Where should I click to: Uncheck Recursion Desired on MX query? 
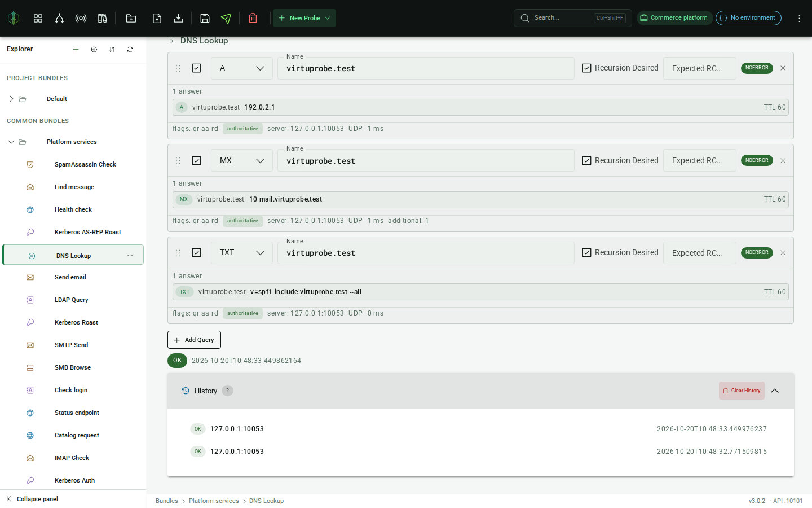point(586,161)
